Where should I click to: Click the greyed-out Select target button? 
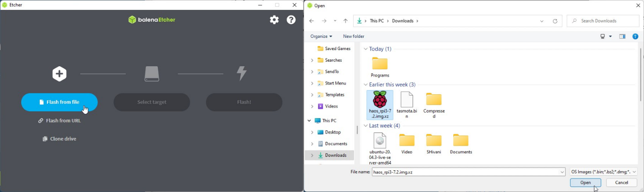[152, 102]
